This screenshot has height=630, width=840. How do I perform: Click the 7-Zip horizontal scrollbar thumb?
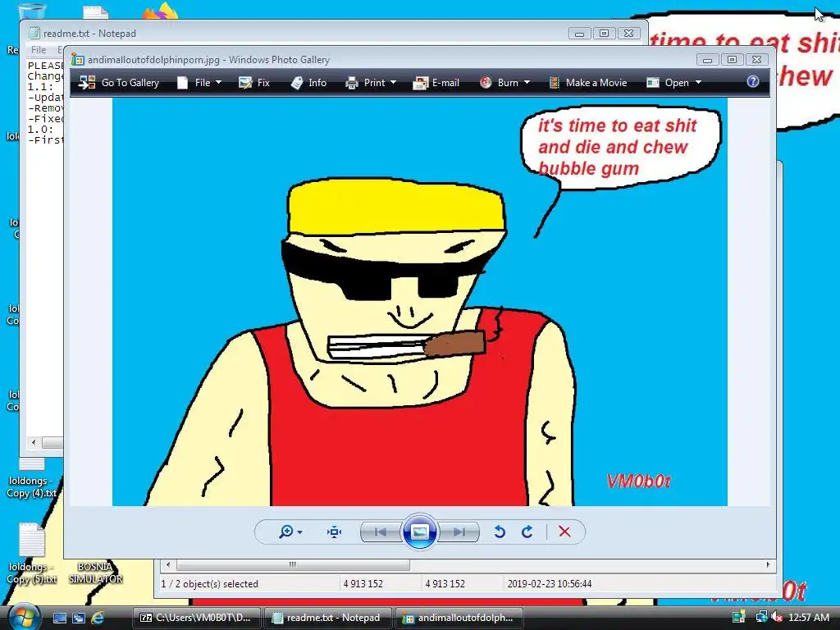(293, 564)
